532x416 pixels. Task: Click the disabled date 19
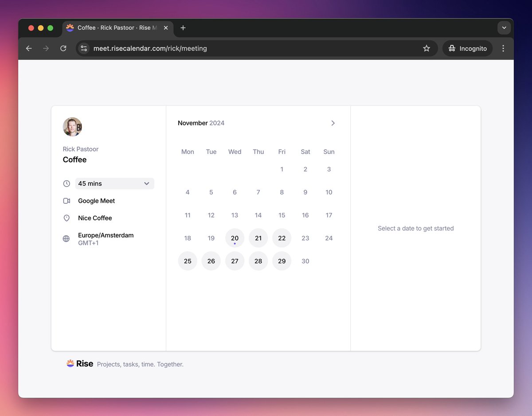(211, 238)
